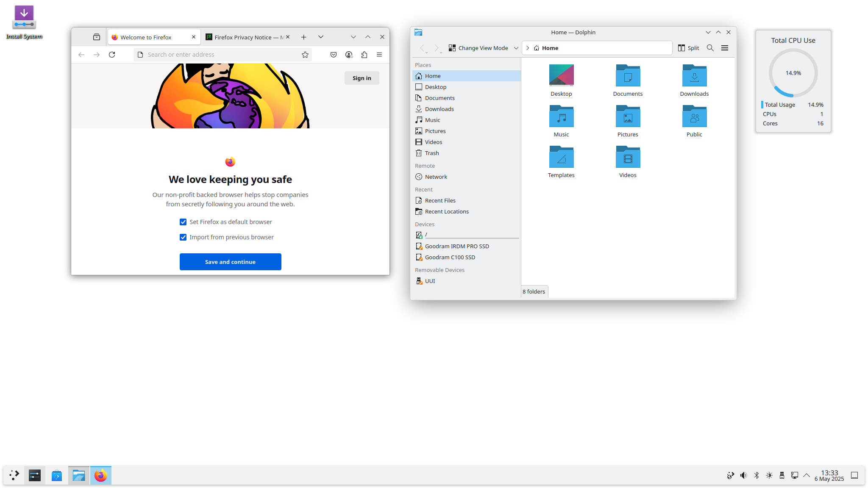Screen dimensions: 868x488
Task: Click the Home location bar
Action: click(x=597, y=48)
